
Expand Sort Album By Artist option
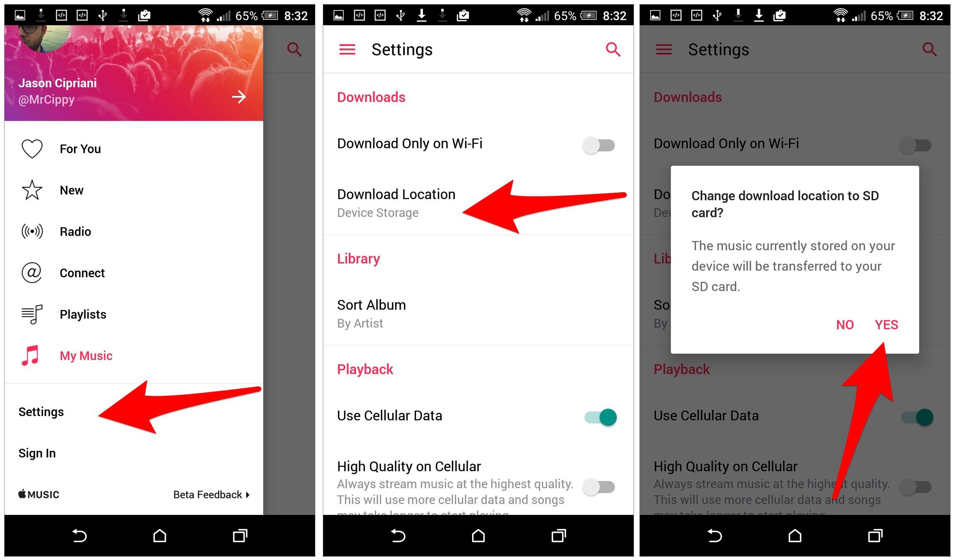coord(478,314)
